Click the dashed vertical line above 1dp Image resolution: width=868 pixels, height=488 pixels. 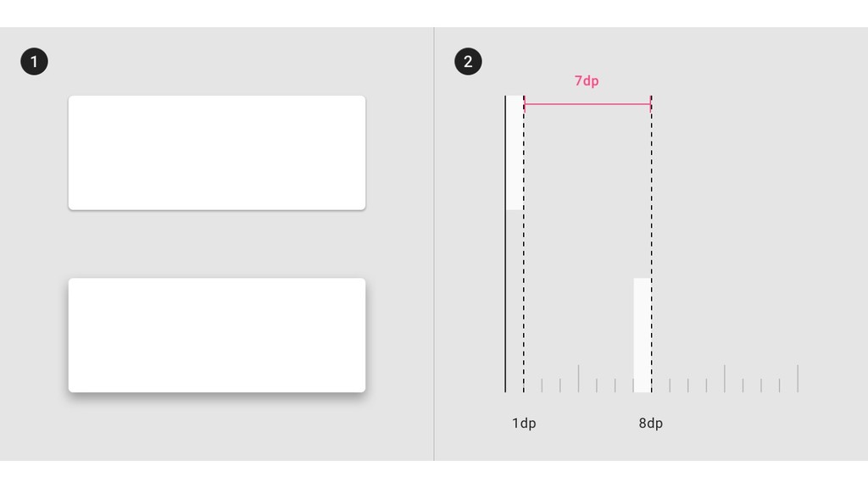pos(524,244)
